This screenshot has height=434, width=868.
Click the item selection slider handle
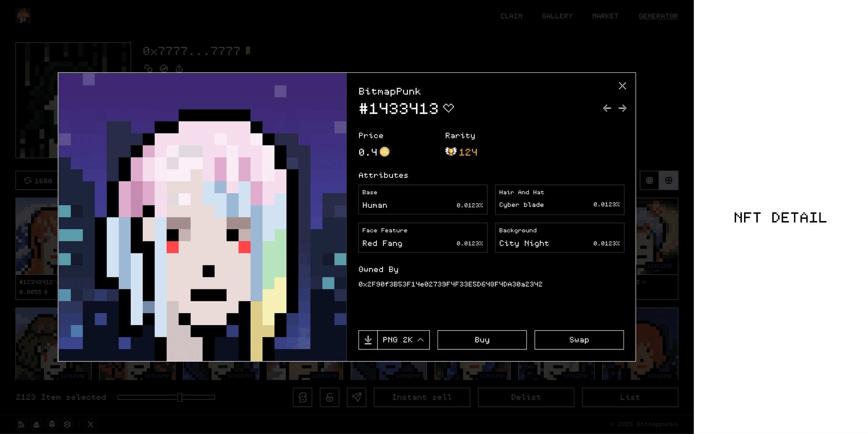[x=180, y=397]
